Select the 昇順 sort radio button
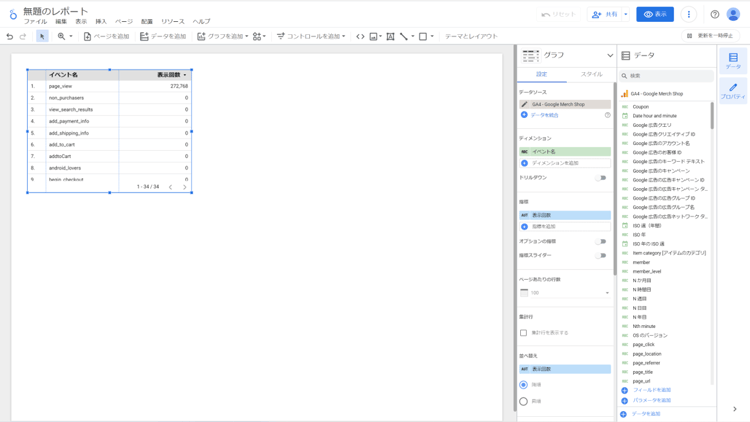 524,401
